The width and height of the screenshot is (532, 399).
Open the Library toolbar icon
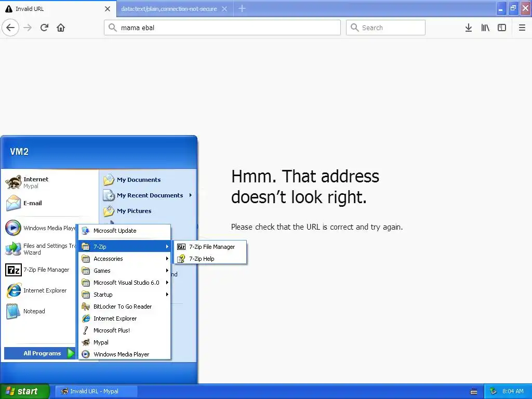coord(485,28)
